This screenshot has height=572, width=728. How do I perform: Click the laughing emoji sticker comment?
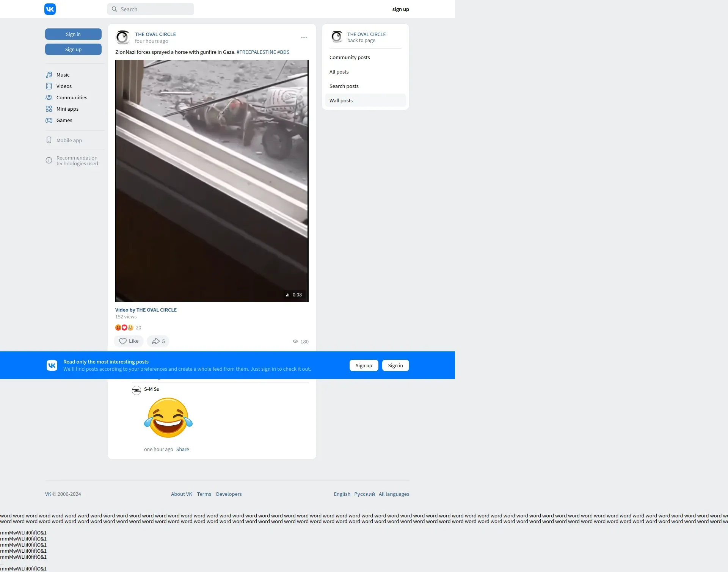coord(168,418)
